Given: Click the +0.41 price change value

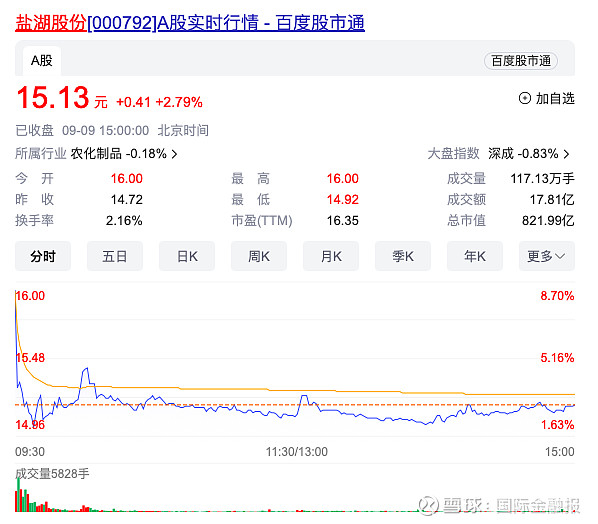Looking at the screenshot, I should (x=133, y=102).
